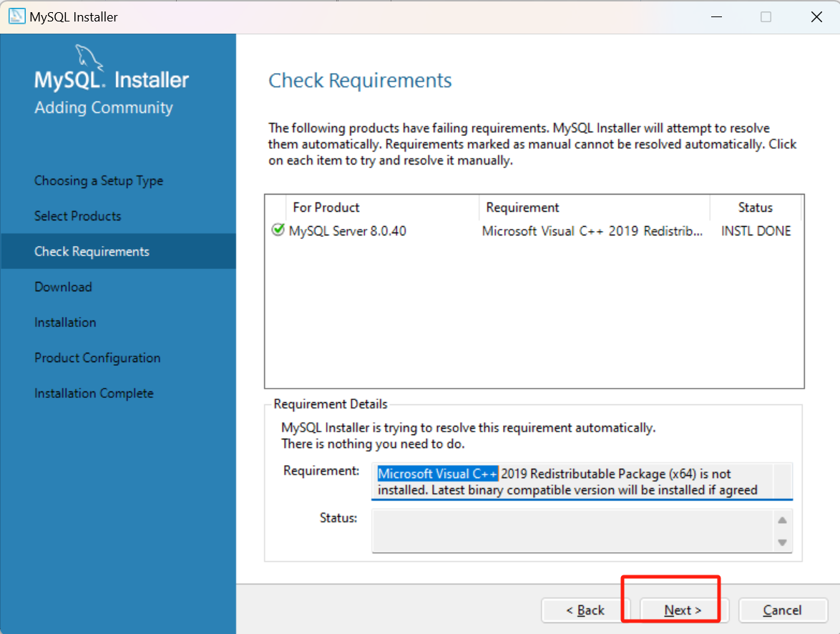Select the Check Requirements step
Image resolution: width=840 pixels, height=634 pixels.
(x=118, y=251)
